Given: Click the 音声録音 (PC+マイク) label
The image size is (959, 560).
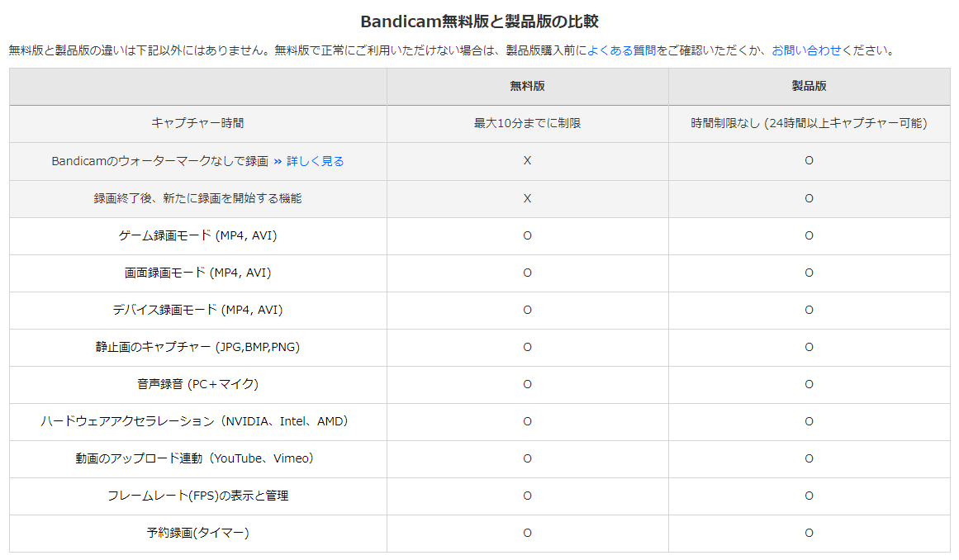Looking at the screenshot, I should 197,385.
